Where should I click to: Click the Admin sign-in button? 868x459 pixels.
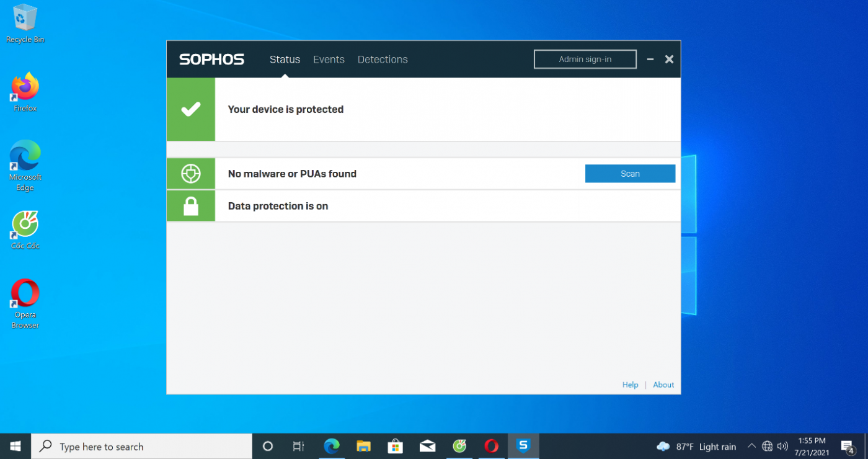click(x=585, y=59)
